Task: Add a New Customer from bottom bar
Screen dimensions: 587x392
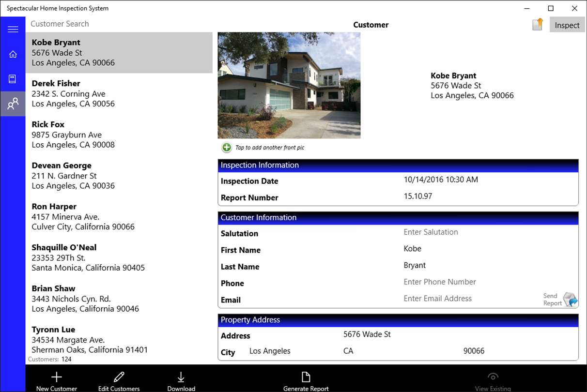Action: (x=57, y=381)
